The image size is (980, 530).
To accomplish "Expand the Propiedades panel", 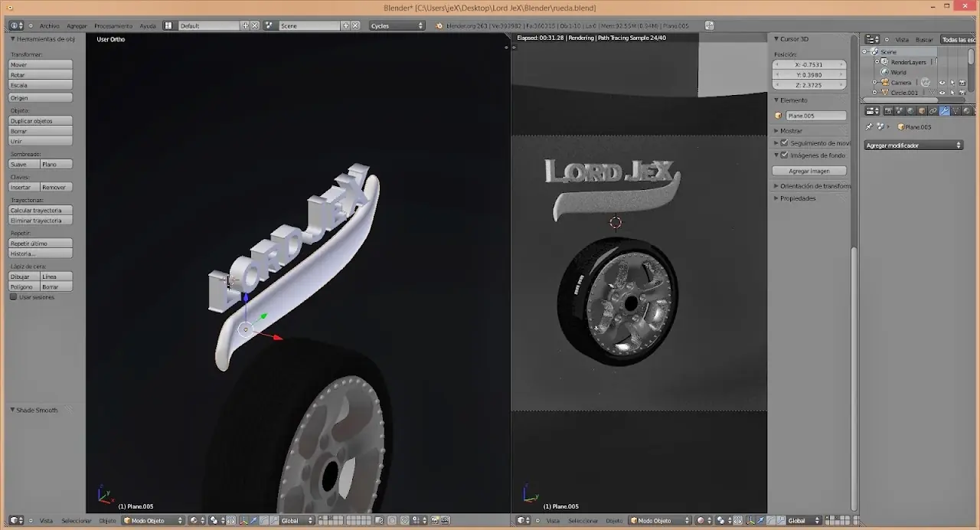I will point(776,198).
